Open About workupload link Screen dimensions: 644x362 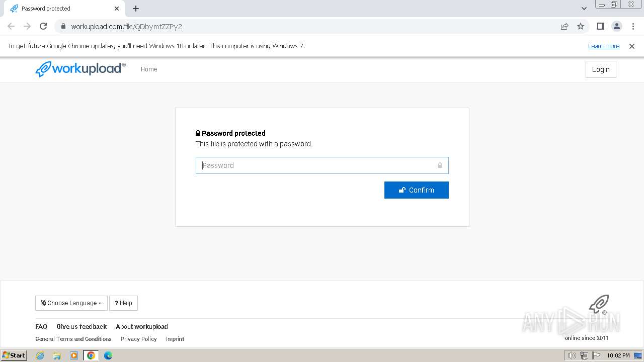(142, 327)
